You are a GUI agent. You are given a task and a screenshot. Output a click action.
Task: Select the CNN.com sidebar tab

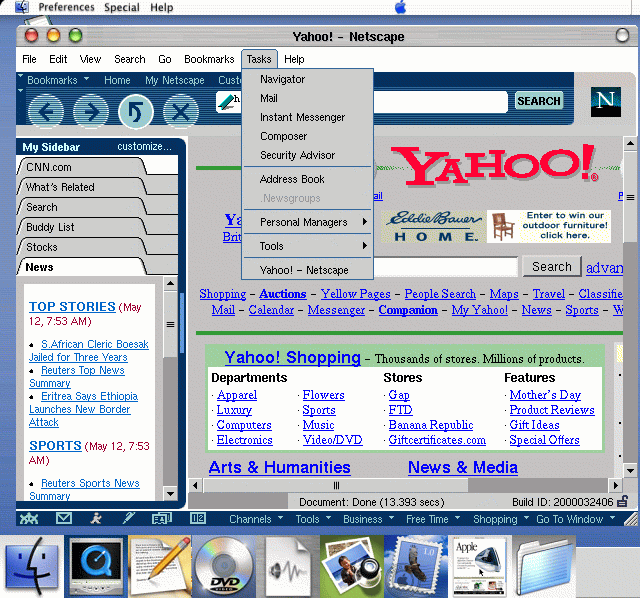click(x=82, y=167)
